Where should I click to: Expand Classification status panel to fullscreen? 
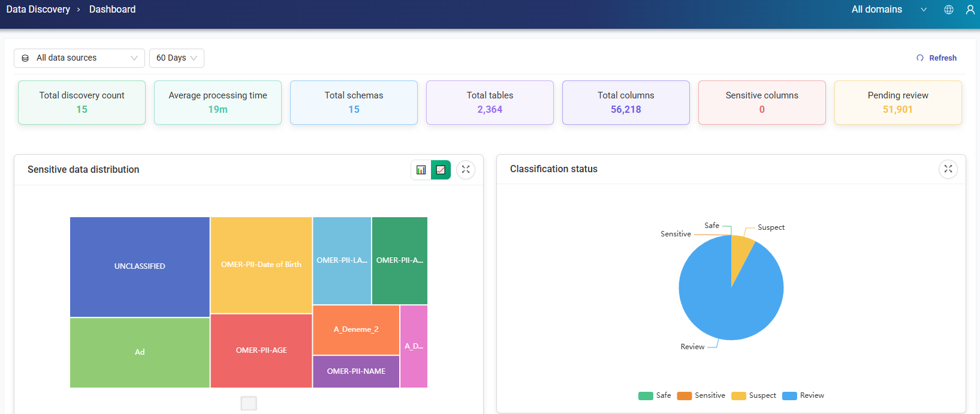(x=948, y=169)
